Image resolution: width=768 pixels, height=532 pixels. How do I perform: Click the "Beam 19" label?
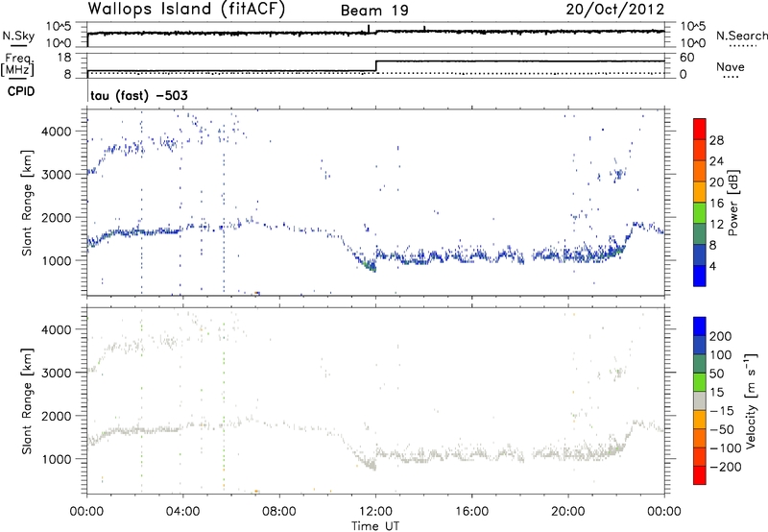click(x=374, y=11)
